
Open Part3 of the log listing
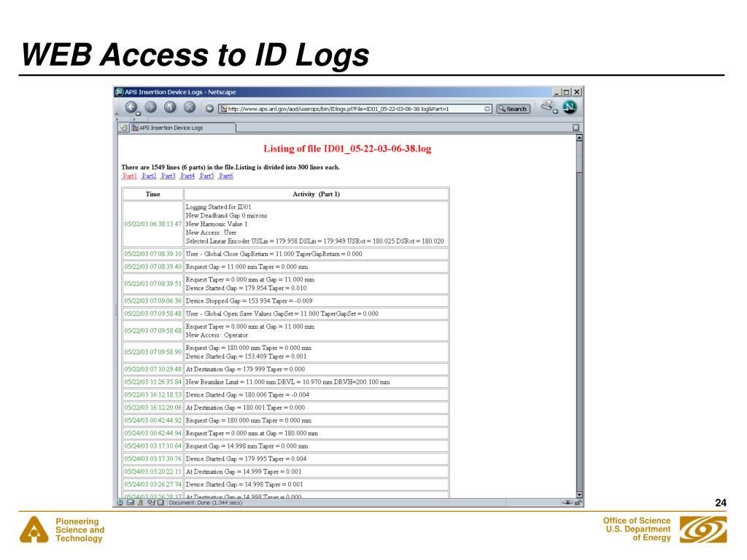coord(169,176)
